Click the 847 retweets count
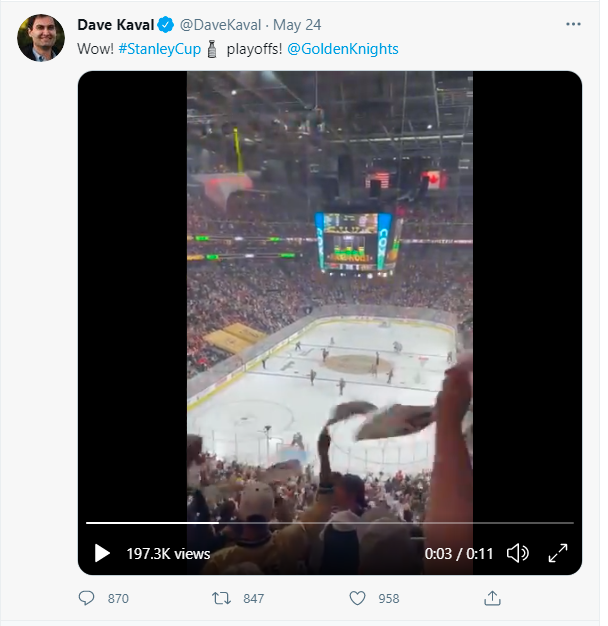608x626 pixels. click(x=253, y=598)
